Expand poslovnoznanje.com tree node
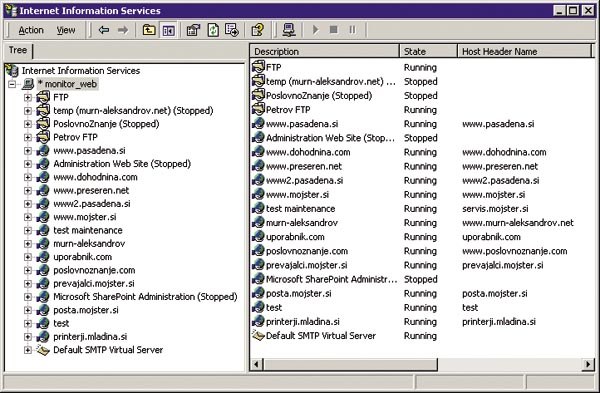600x393 pixels. click(x=28, y=270)
